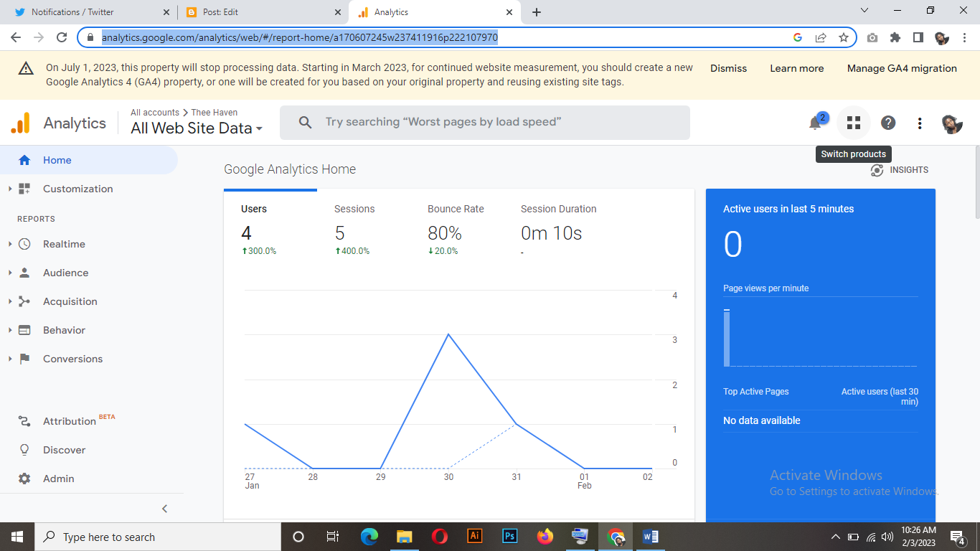Open Admin settings
This screenshot has width=980, height=551.
coord(58,479)
